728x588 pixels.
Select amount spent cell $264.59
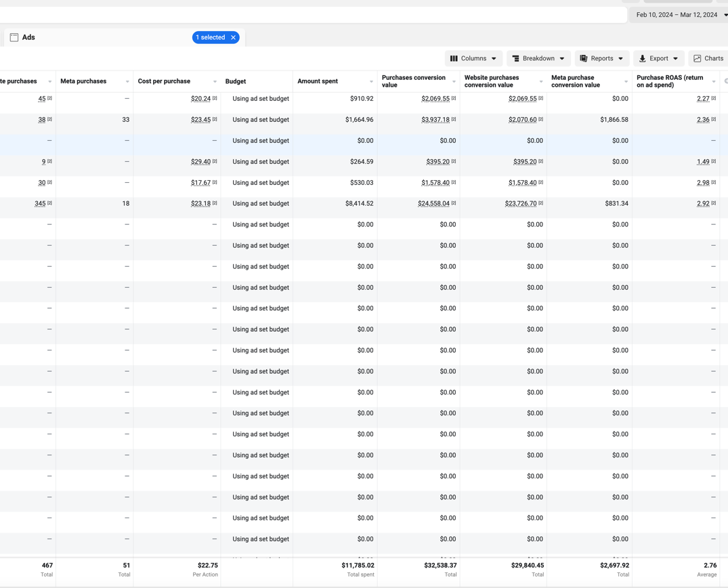tap(362, 162)
